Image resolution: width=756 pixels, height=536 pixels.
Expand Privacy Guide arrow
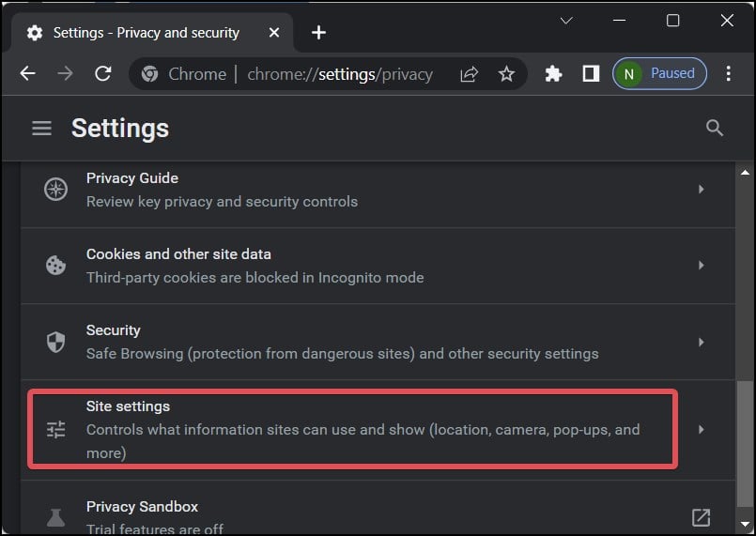[701, 189]
